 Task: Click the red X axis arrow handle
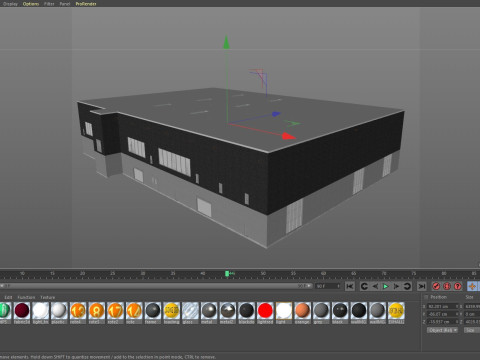pyautogui.click(x=289, y=136)
